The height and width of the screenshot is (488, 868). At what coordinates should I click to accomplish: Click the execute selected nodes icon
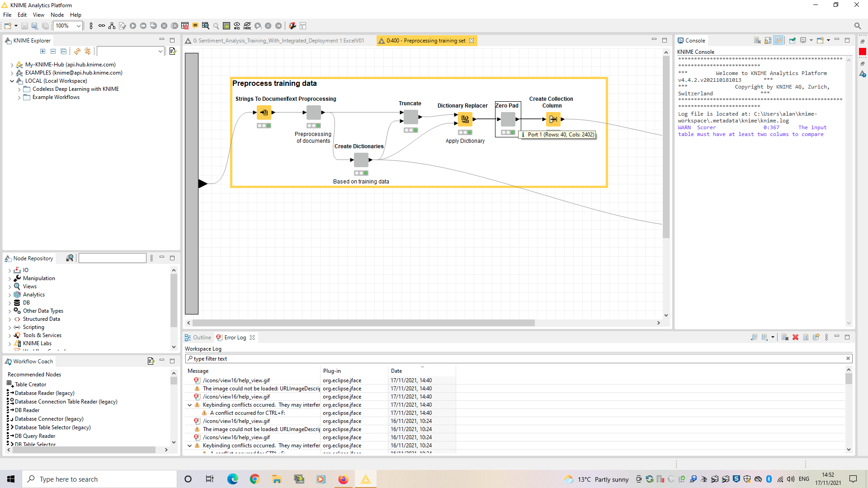(133, 26)
